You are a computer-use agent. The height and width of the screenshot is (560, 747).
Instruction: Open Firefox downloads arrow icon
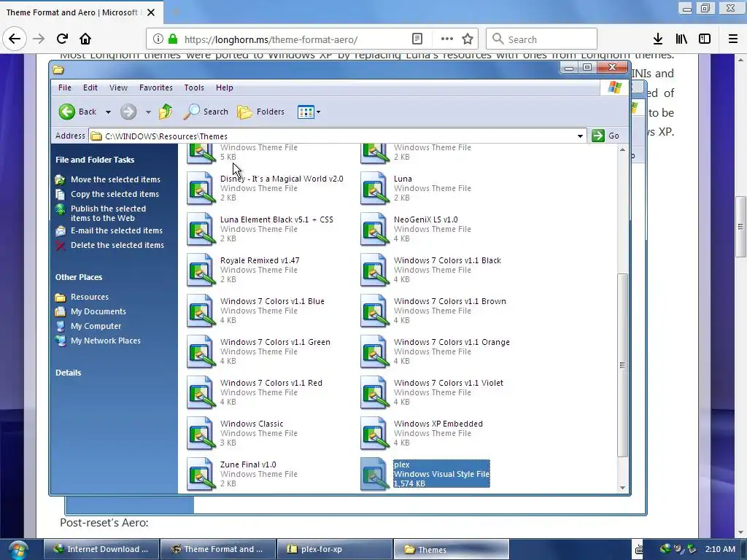click(x=657, y=39)
